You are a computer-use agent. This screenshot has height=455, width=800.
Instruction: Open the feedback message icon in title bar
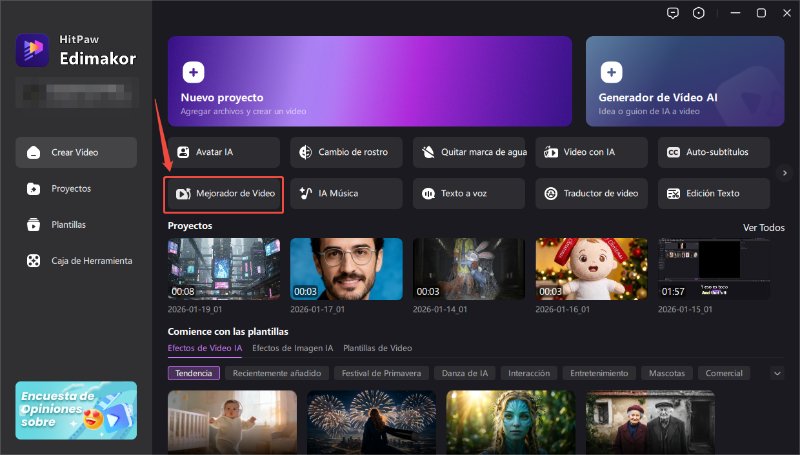click(673, 13)
